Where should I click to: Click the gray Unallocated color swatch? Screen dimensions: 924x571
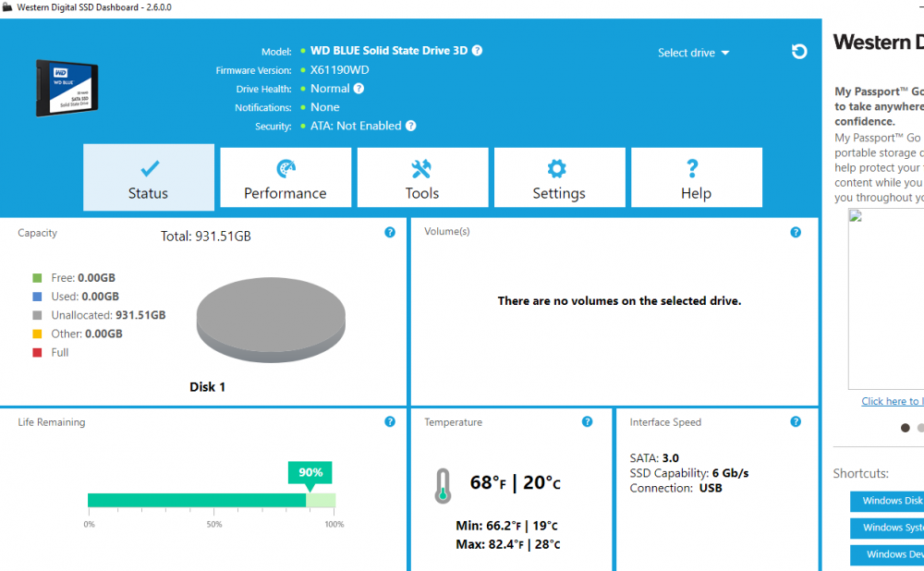click(x=37, y=315)
